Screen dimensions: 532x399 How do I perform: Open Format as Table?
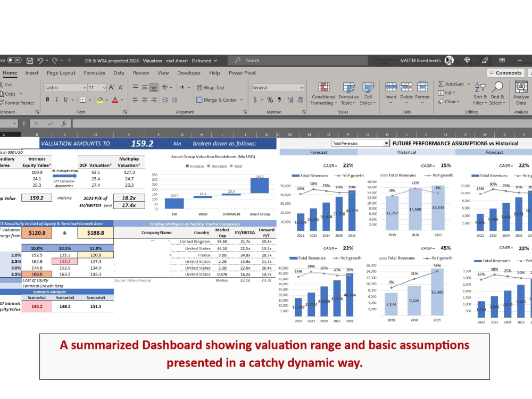(348, 94)
